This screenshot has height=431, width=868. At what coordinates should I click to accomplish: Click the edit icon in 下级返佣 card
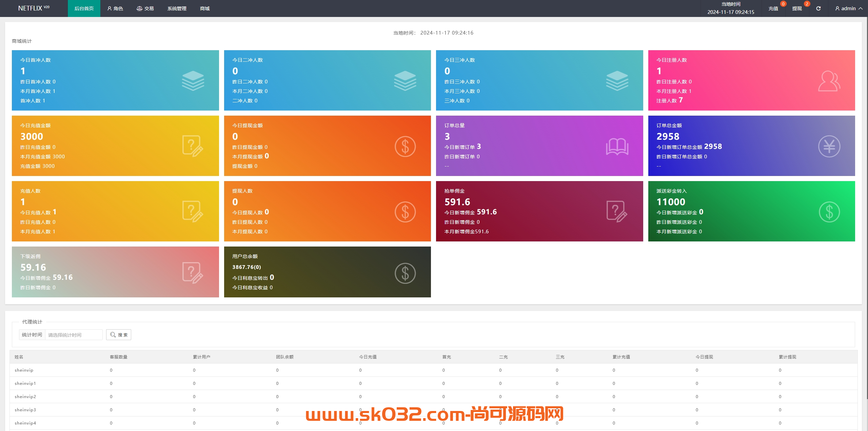pyautogui.click(x=193, y=273)
